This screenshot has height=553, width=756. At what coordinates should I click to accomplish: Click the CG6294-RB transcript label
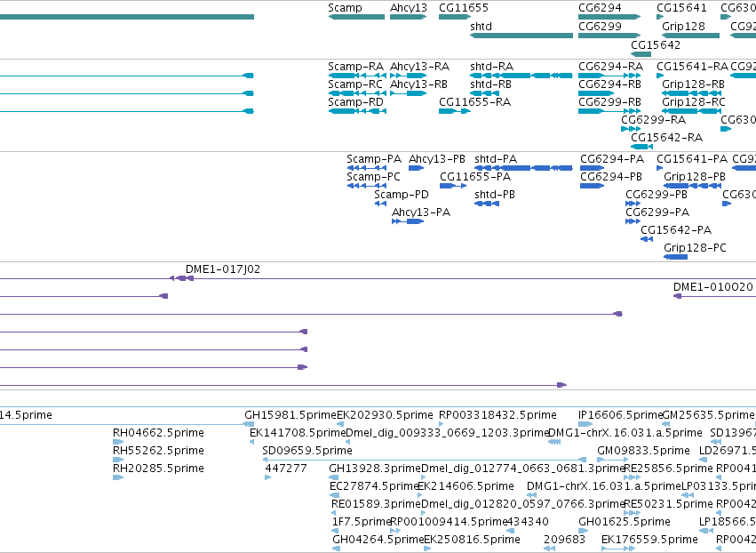[609, 84]
